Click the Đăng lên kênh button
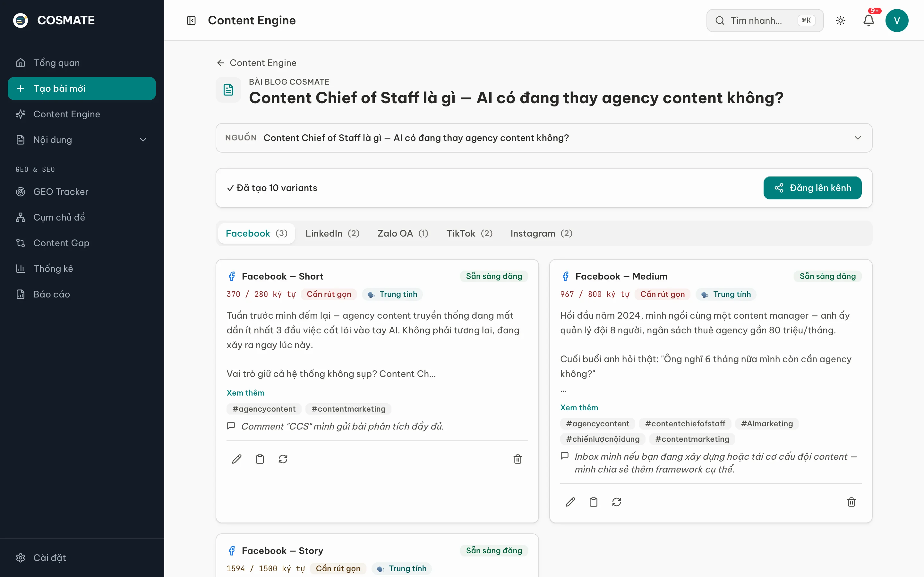 click(812, 188)
